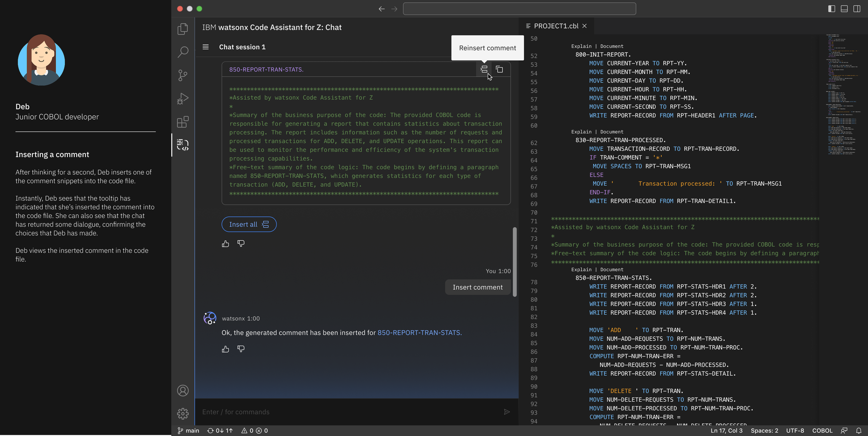Click the reinsert comment icon in snippet header
This screenshot has width=868, height=436.
click(x=484, y=69)
